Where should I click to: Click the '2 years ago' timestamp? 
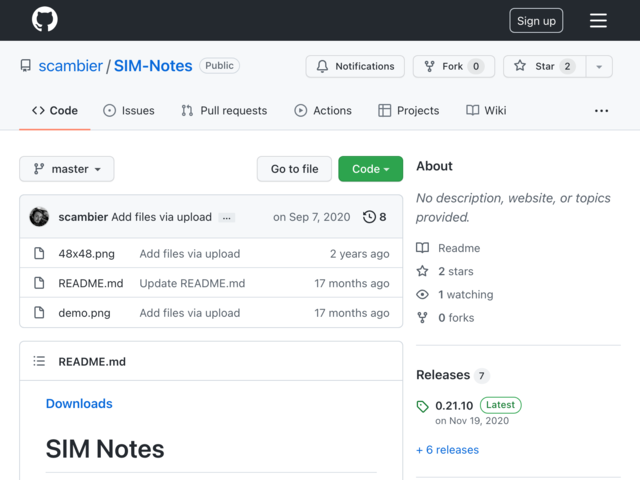point(360,254)
